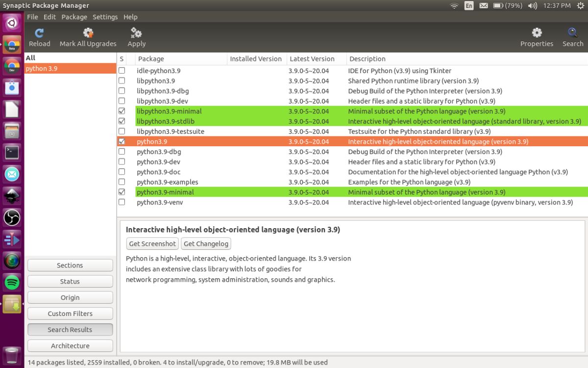Launch OBS Studio from the dock
588x368 pixels.
coord(12,217)
